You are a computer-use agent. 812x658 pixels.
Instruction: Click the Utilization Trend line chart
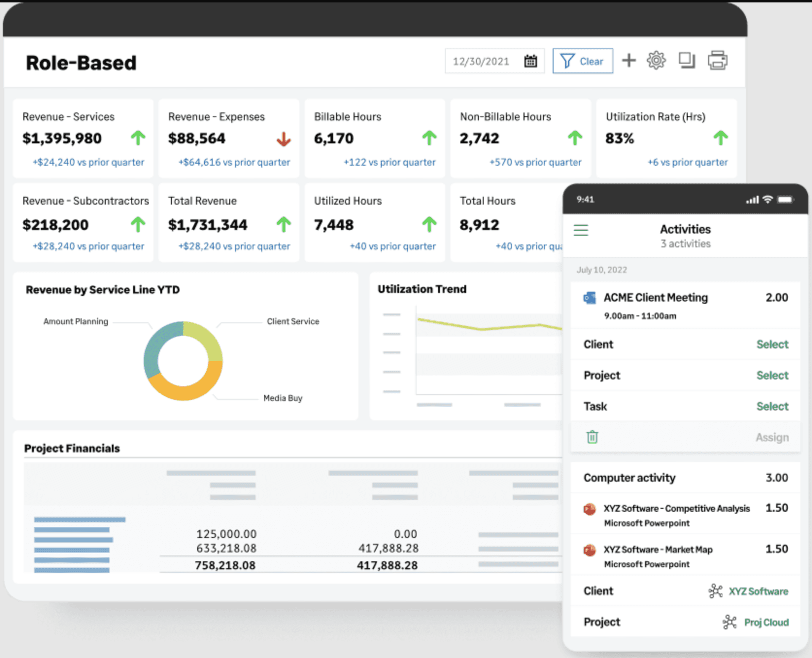[x=489, y=350]
